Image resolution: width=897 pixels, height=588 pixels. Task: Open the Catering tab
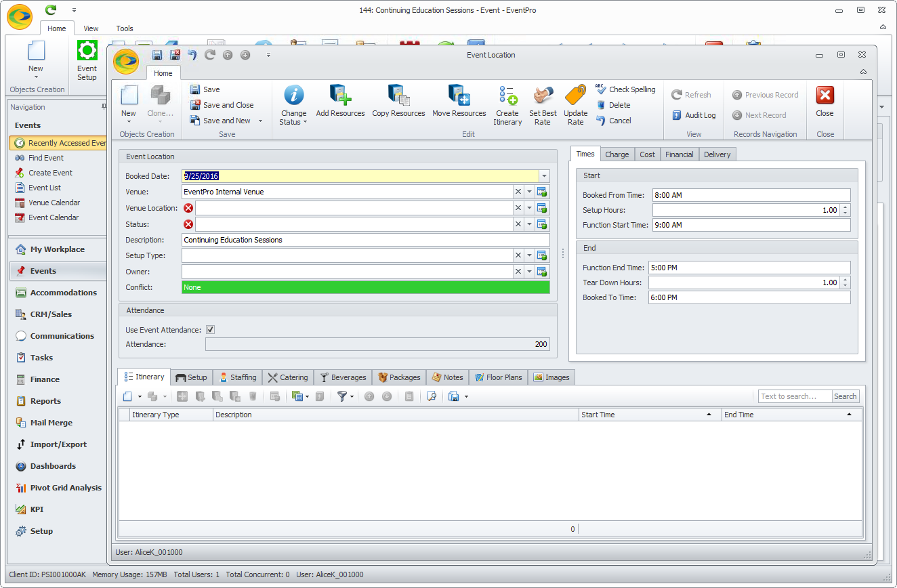(287, 377)
